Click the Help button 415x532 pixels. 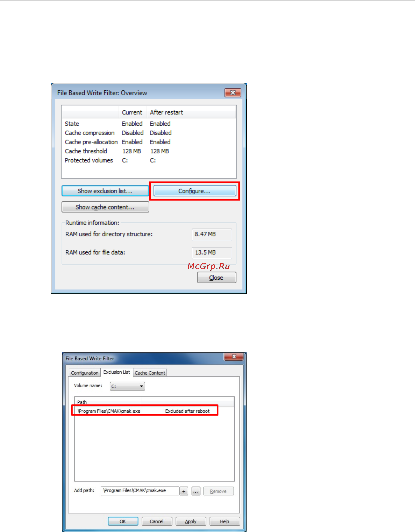[225, 521]
